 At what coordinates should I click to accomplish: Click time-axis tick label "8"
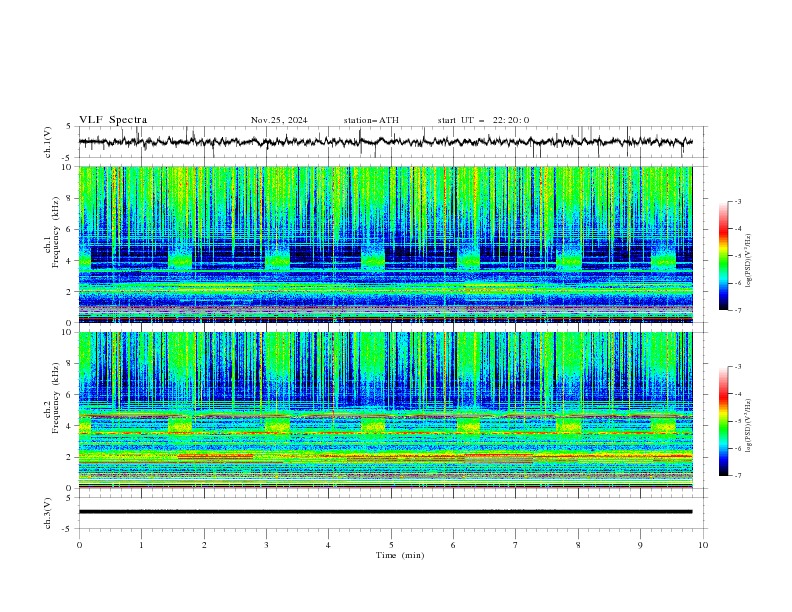(578, 545)
